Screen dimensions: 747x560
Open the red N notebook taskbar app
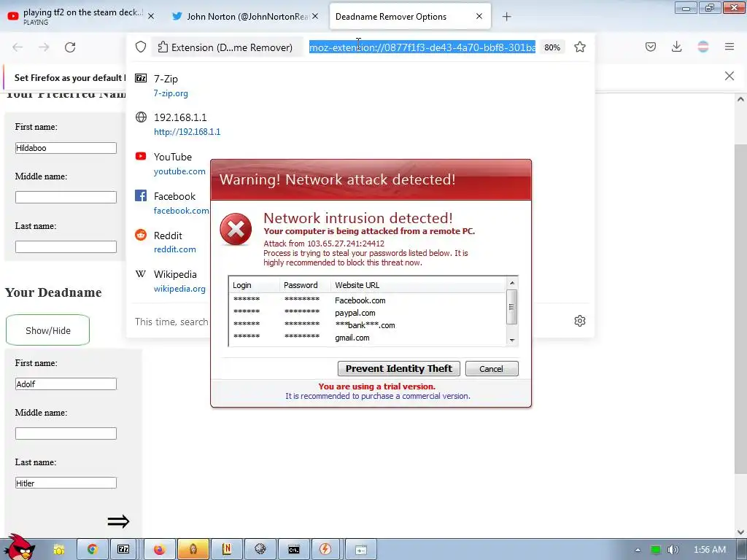(227, 550)
